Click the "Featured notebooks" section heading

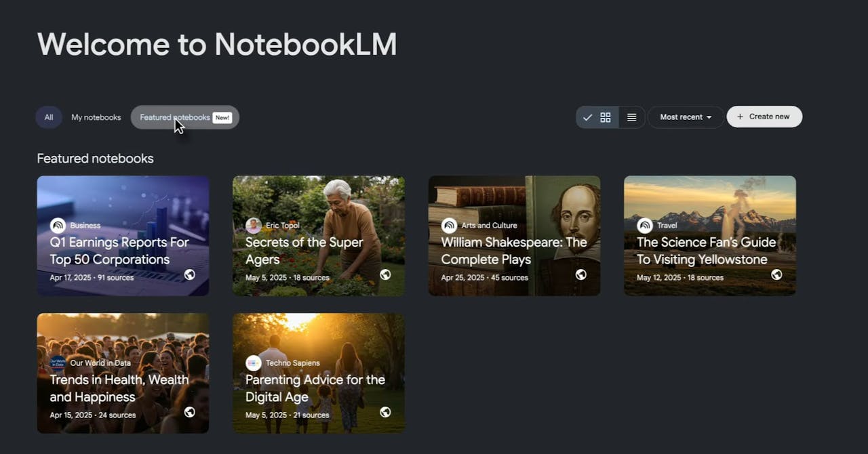[x=96, y=159]
